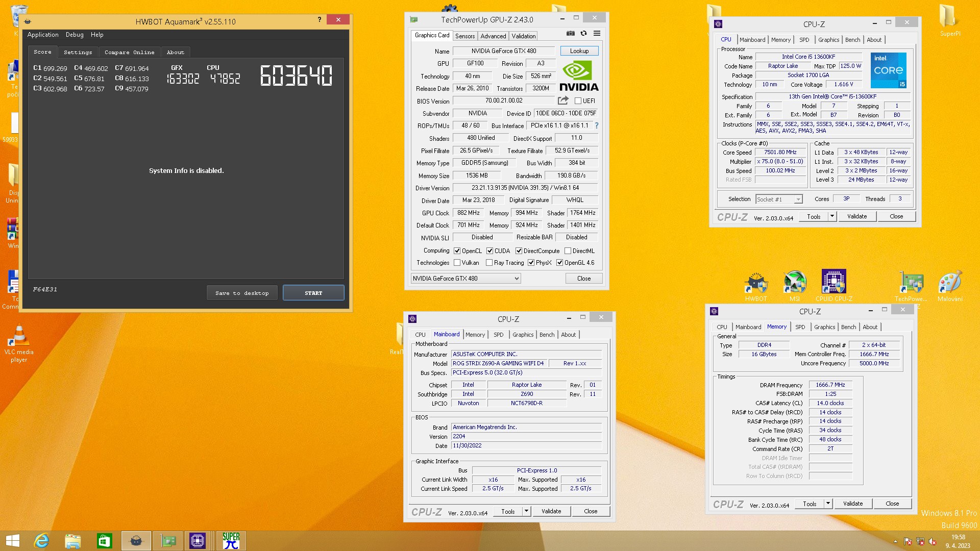The height and width of the screenshot is (551, 980).
Task: Click NVIDIA logo in GPU-Z
Action: click(x=579, y=76)
